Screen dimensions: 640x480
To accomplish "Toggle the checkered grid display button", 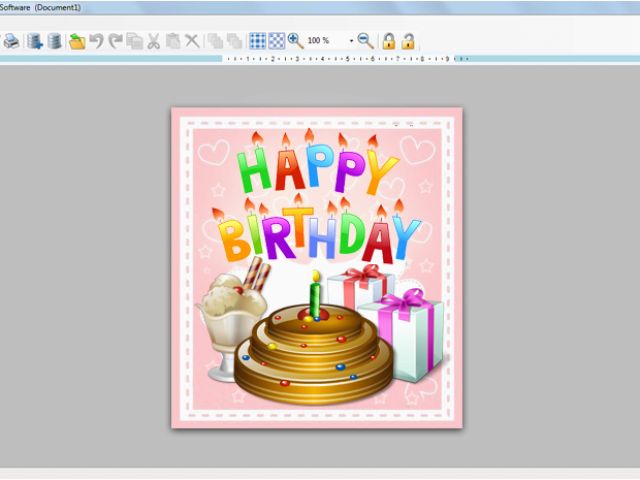I will (x=276, y=41).
